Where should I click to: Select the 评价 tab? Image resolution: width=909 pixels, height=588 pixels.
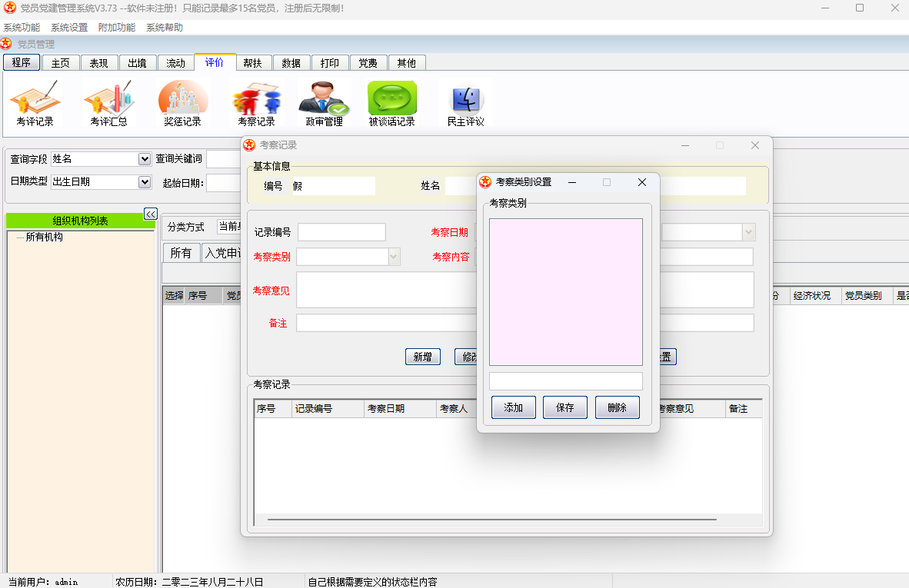coord(215,62)
